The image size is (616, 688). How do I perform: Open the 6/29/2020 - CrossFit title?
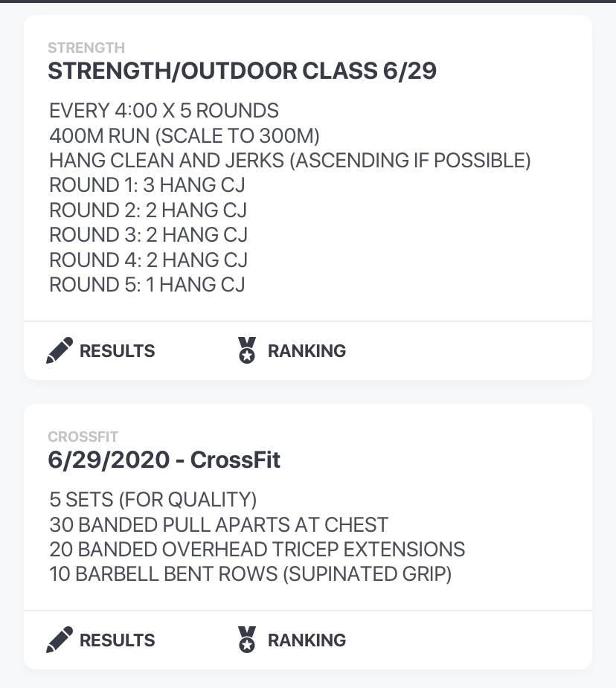pyautogui.click(x=164, y=460)
